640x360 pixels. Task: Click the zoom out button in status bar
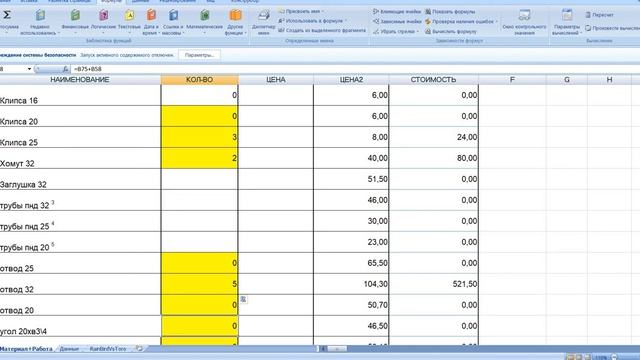pos(614,357)
